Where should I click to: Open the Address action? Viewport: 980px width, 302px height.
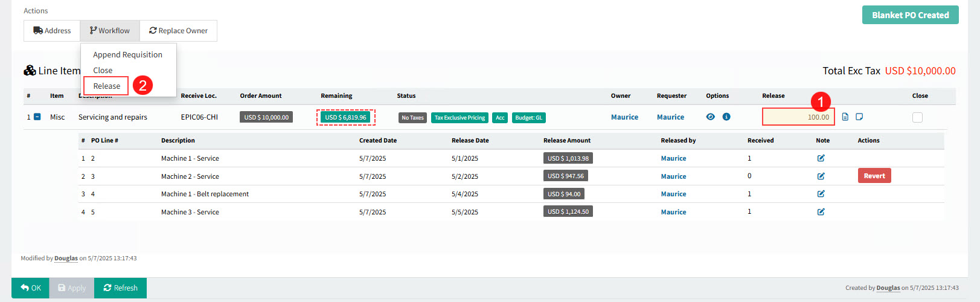point(52,31)
